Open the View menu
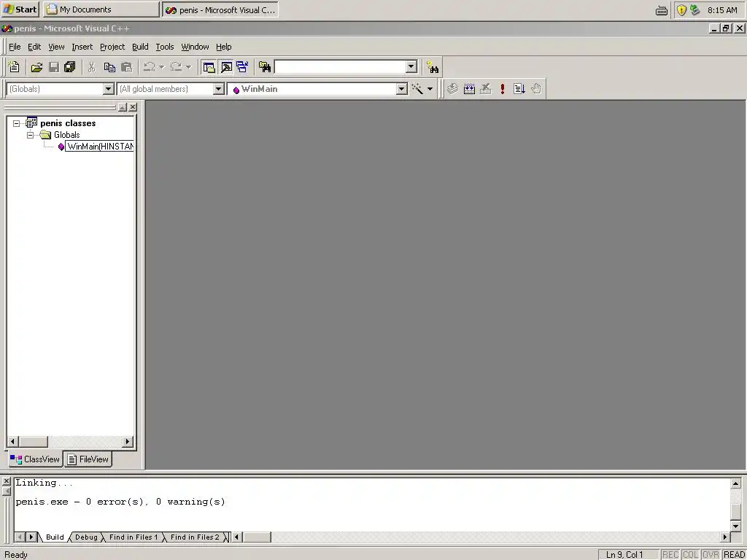This screenshot has height=560, width=747. pos(56,47)
